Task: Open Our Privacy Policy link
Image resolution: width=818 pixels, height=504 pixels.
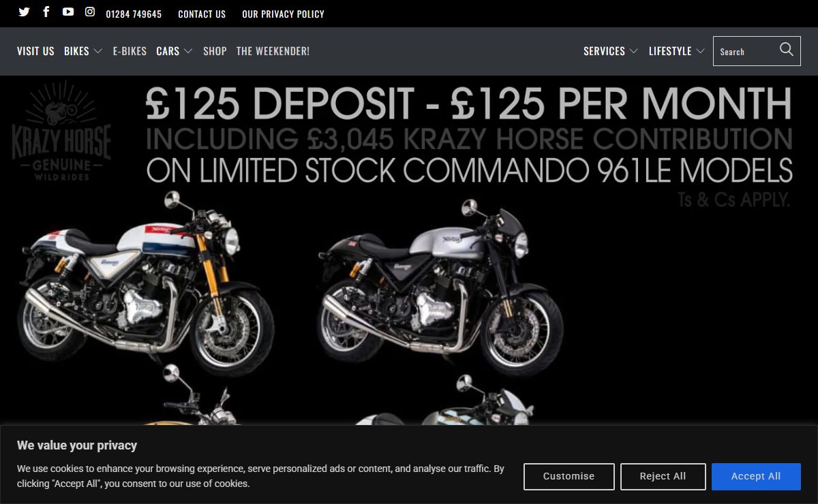Action: pos(283,14)
